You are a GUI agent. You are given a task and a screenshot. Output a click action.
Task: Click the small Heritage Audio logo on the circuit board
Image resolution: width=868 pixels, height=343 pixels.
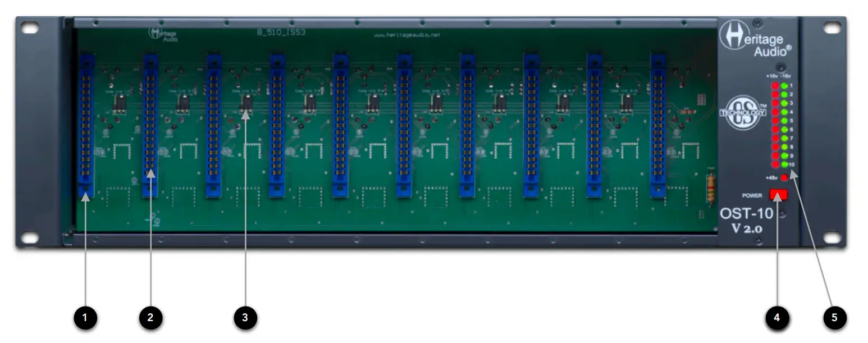(x=163, y=34)
